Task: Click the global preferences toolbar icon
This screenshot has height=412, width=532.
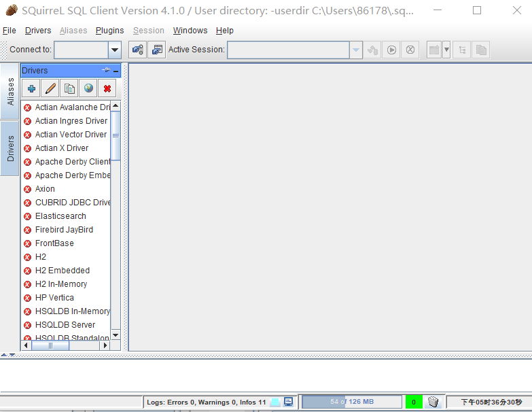Action: [x=137, y=50]
